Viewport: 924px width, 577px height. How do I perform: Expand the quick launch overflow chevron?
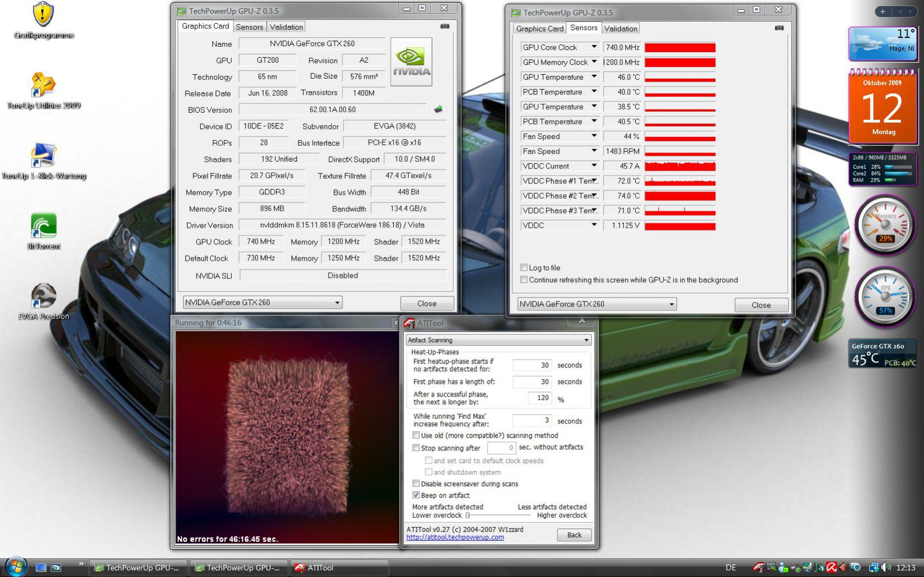tap(81, 563)
